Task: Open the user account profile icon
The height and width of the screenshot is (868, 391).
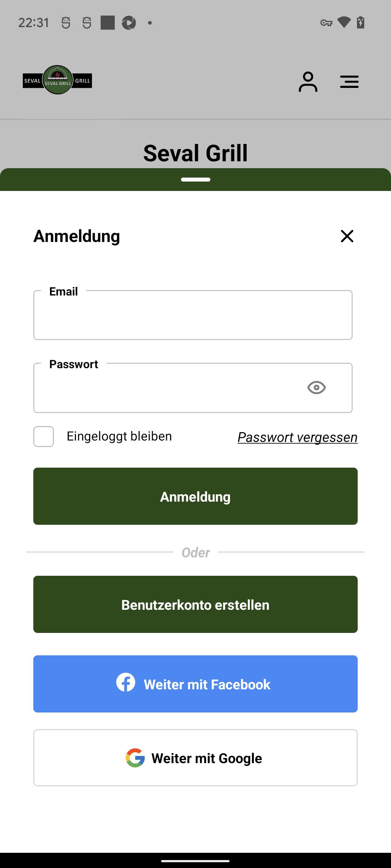Action: [308, 82]
